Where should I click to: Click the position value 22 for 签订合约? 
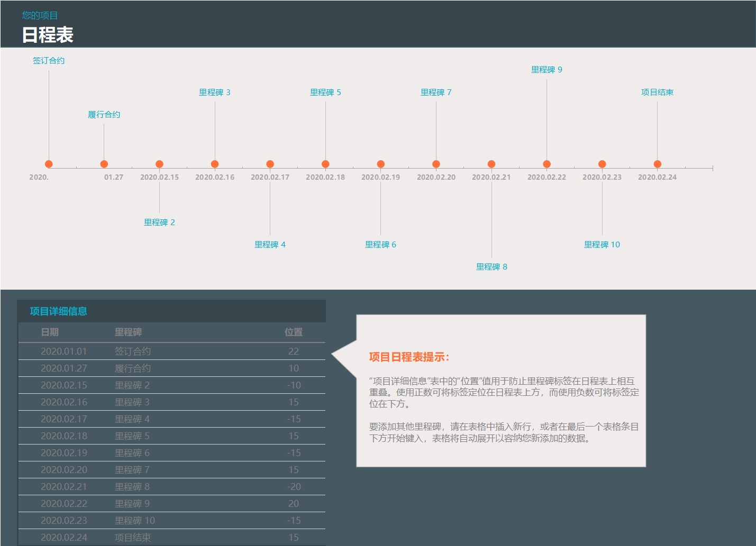[294, 351]
